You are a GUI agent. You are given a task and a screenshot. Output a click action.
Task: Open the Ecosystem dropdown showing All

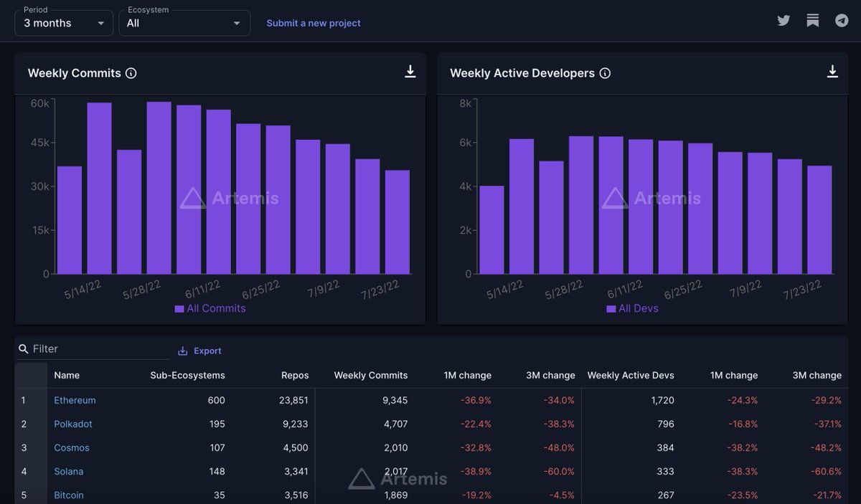[x=184, y=23]
